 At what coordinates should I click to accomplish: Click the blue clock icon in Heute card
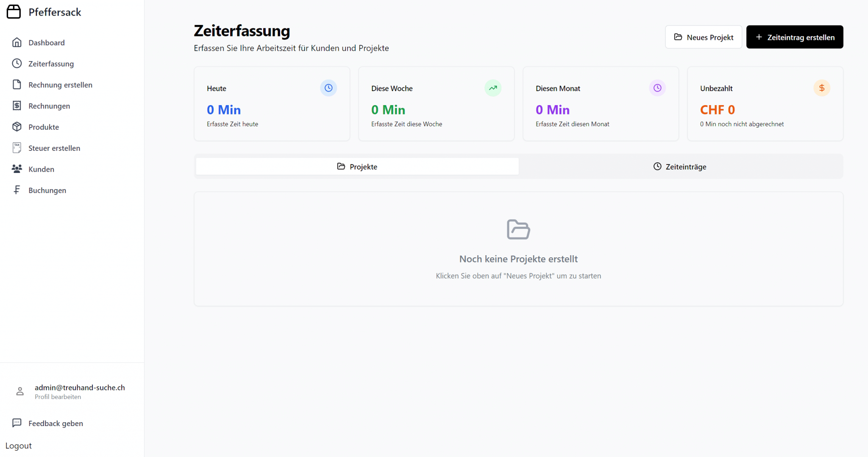[328, 88]
